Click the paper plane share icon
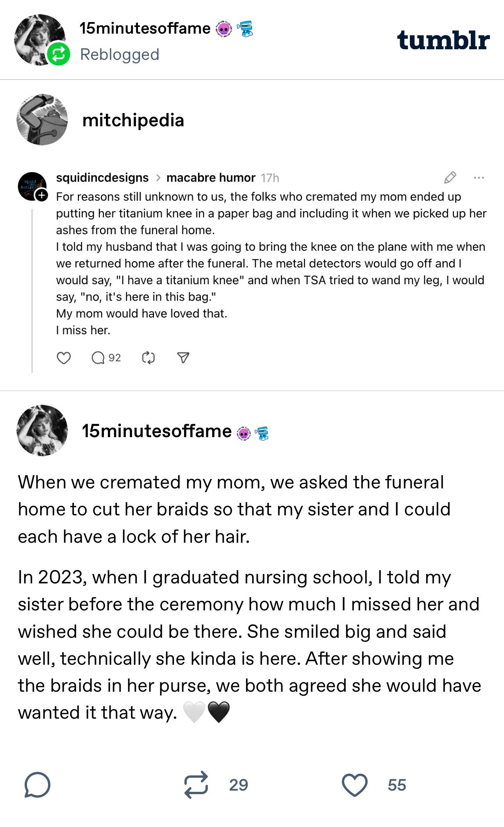The height and width of the screenshot is (827, 504). click(183, 358)
